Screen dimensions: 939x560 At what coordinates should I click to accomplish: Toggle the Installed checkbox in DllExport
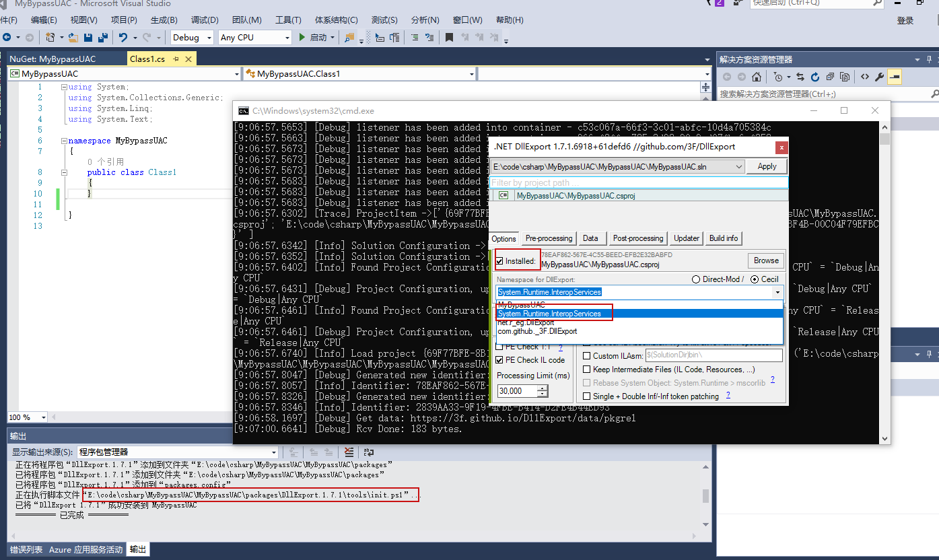499,261
